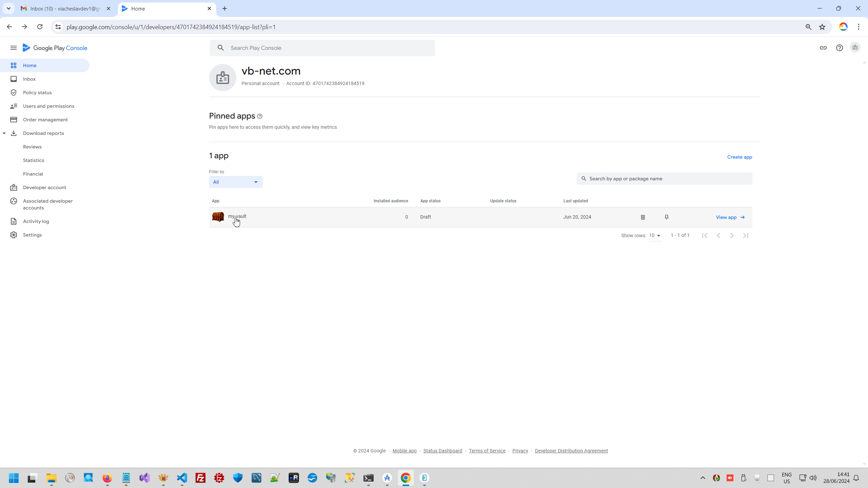Open Users and permissions page

point(48,106)
